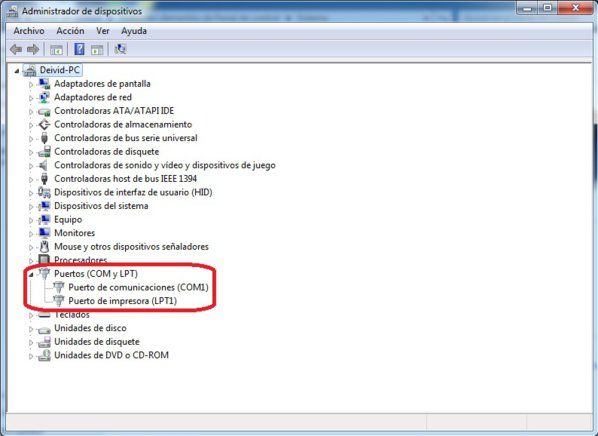Select Mouse y otros dispositivos señaladores label

point(131,247)
